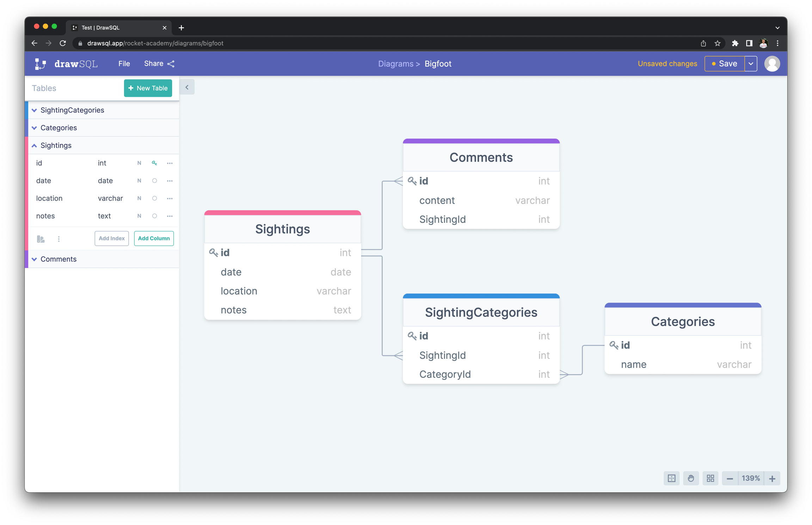Click the Add Column button
This screenshot has height=525, width=812.
pos(154,238)
